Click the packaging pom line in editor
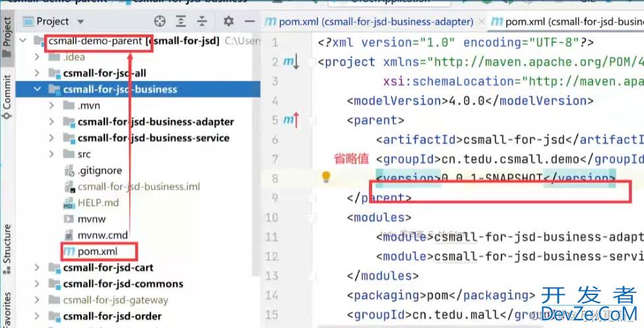Image resolution: width=644 pixels, height=328 pixels. point(441,295)
